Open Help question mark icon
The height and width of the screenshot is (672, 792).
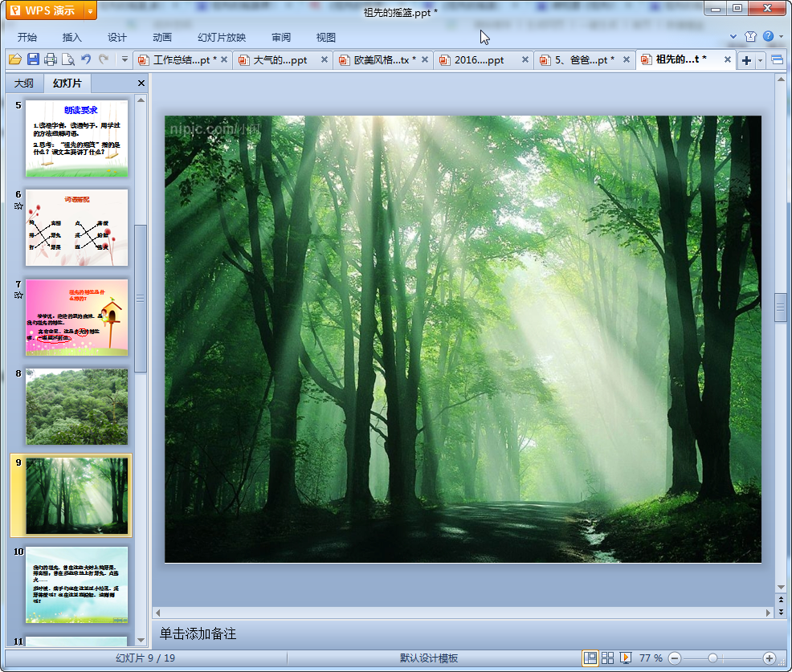click(x=768, y=36)
